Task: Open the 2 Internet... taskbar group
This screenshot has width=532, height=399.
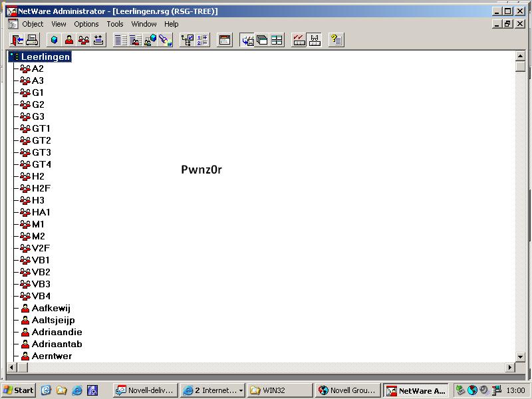Action: 212,390
